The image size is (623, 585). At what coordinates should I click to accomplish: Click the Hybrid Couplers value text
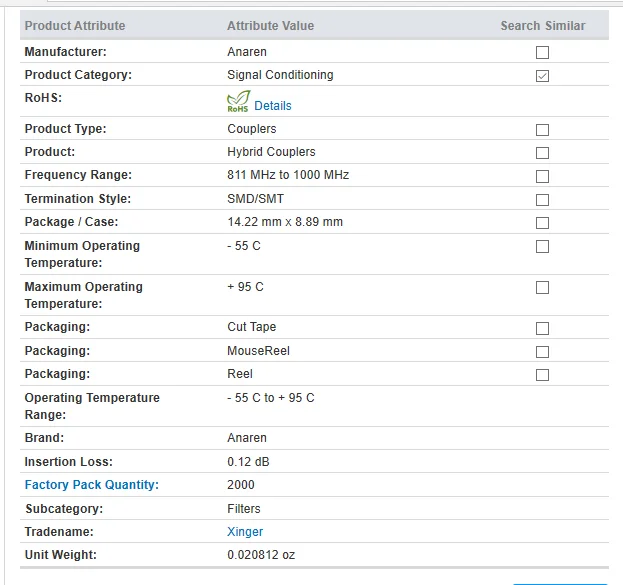click(271, 152)
